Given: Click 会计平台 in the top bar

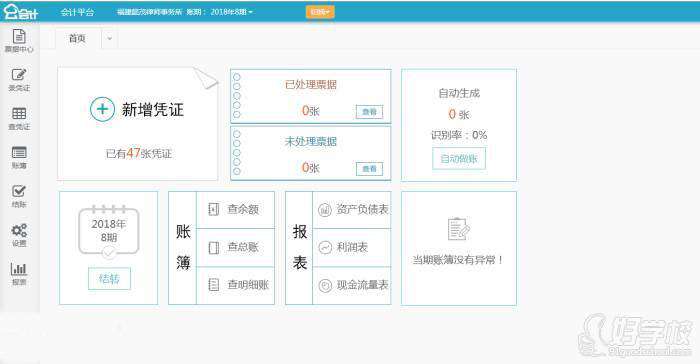Looking at the screenshot, I should 78,12.
